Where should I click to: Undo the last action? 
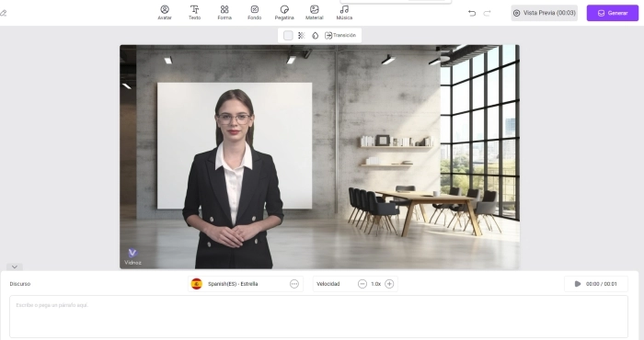click(x=472, y=13)
